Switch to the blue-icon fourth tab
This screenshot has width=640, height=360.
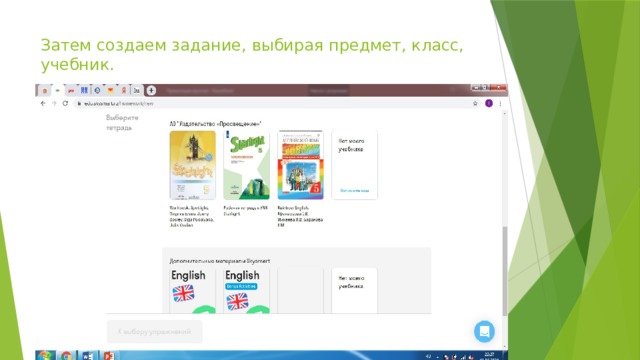(x=84, y=90)
